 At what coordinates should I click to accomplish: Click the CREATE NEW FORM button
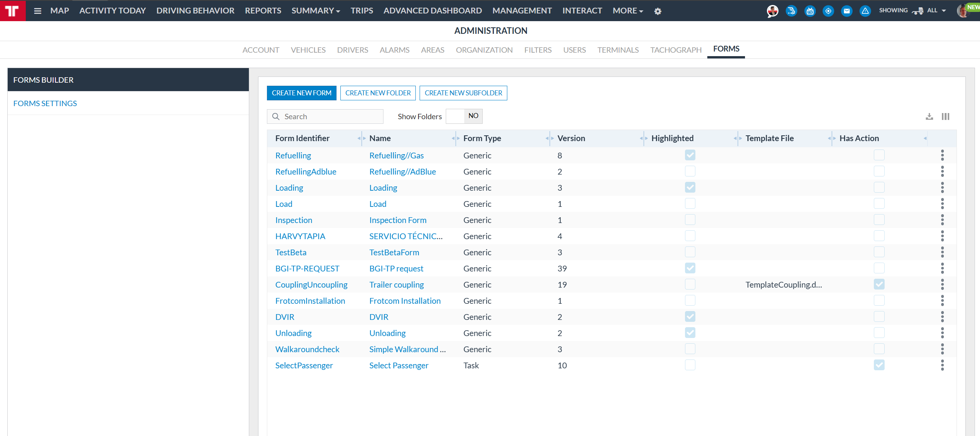(302, 93)
